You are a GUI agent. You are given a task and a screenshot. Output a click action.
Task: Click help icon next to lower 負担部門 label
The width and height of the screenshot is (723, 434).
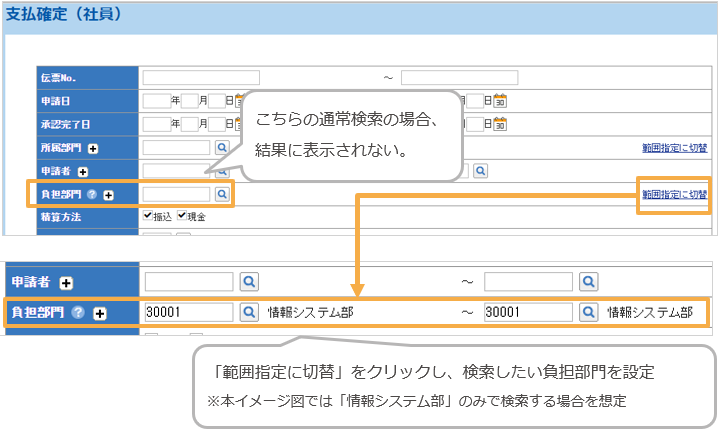click(x=79, y=313)
